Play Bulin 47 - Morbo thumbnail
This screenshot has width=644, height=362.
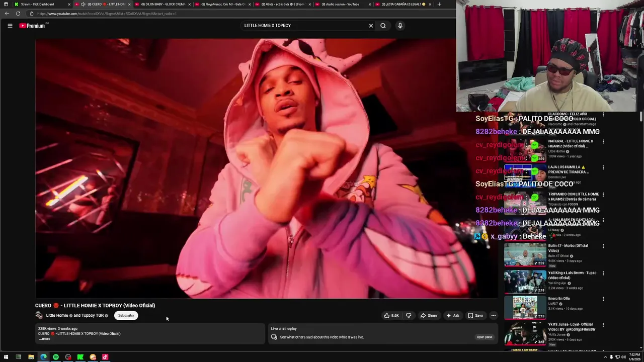pos(525,255)
